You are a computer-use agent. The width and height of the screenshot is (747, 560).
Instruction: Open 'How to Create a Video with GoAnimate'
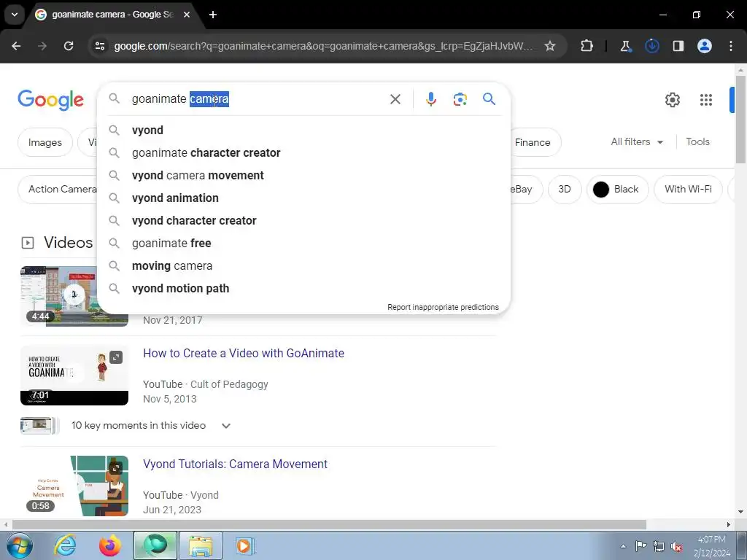click(x=244, y=354)
